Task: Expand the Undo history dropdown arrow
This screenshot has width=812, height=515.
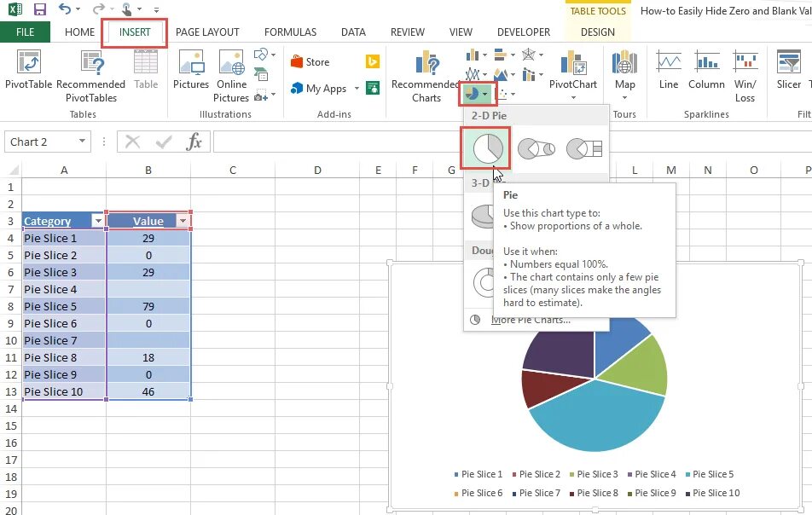Action: (78, 9)
